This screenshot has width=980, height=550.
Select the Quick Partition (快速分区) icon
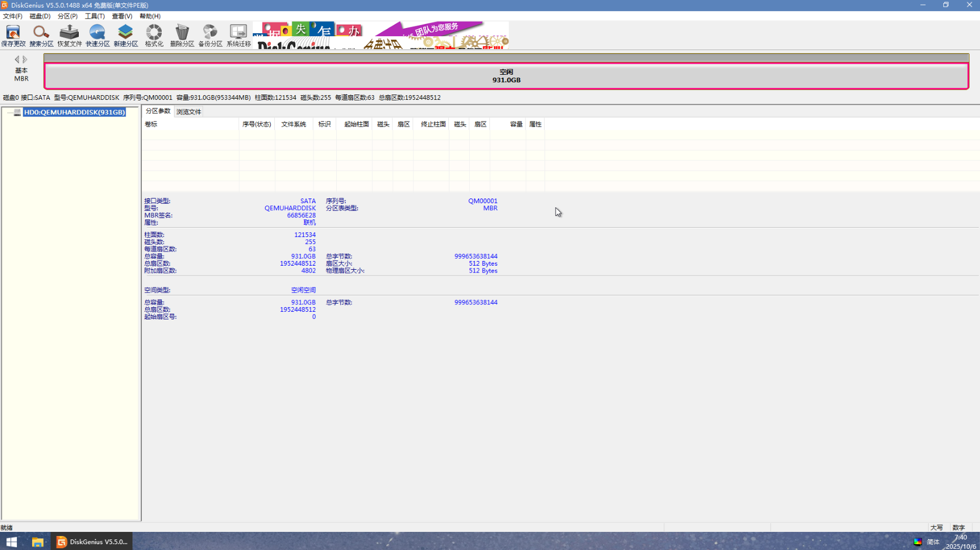pyautogui.click(x=97, y=35)
